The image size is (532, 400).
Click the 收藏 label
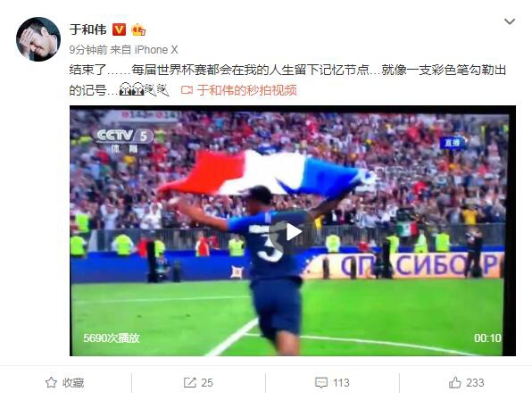point(73,383)
